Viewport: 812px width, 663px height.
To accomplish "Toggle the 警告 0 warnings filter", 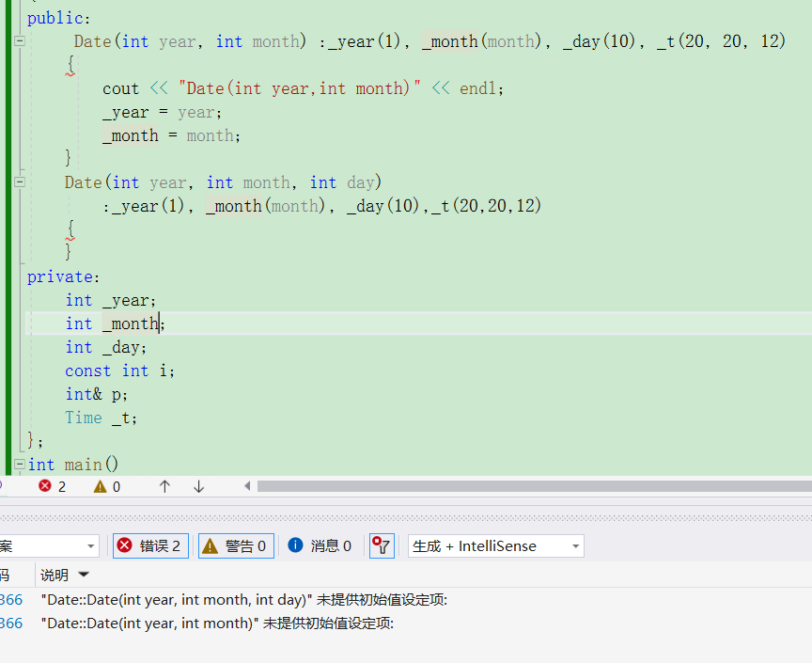I will coord(236,545).
